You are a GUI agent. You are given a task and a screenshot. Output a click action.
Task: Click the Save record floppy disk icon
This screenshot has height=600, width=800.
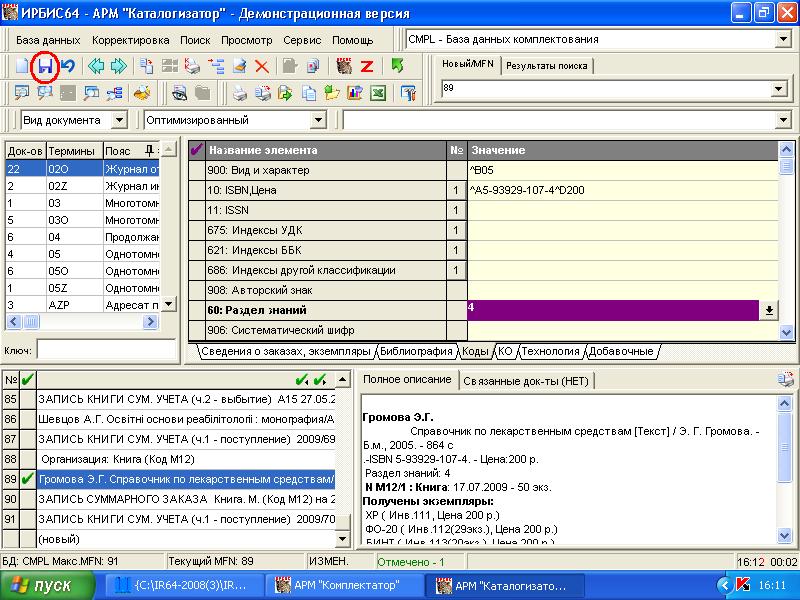tap(44, 67)
